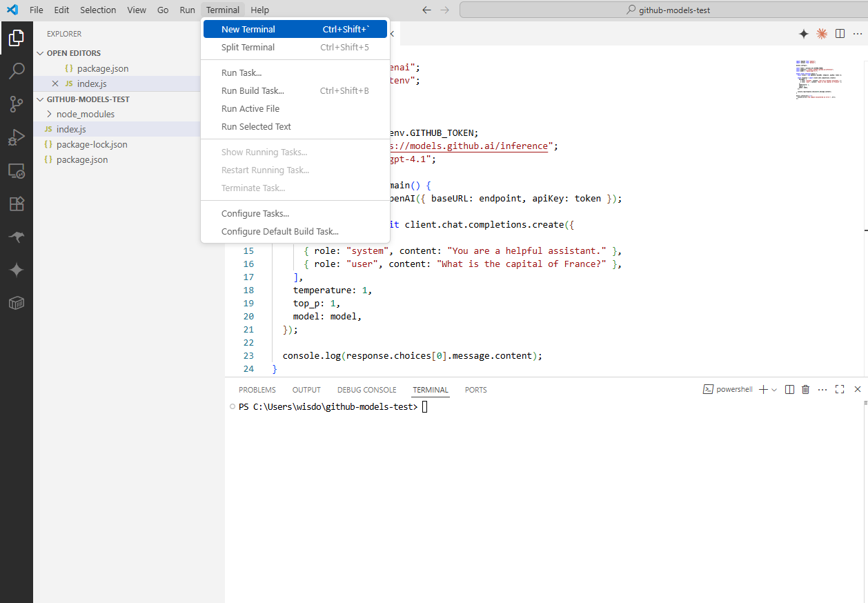The image size is (868, 603).
Task: Click the github-models-test command center search box
Action: pos(664,10)
